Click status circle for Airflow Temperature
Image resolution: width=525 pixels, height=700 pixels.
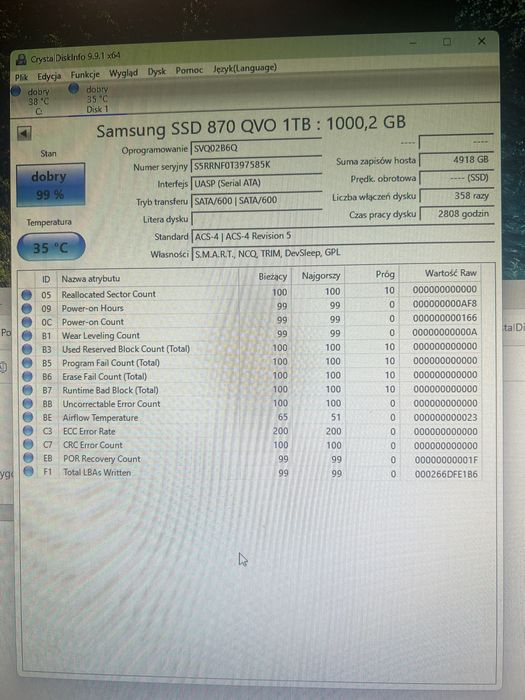point(28,417)
